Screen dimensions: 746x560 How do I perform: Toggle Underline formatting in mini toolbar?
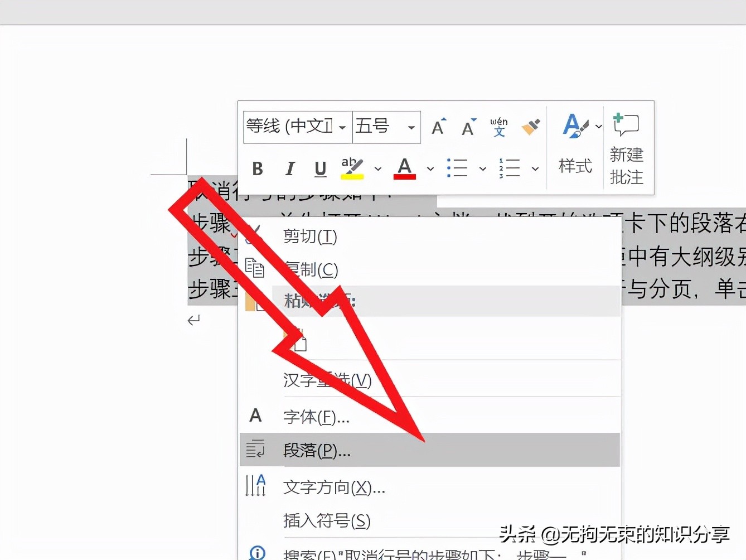pos(320,168)
